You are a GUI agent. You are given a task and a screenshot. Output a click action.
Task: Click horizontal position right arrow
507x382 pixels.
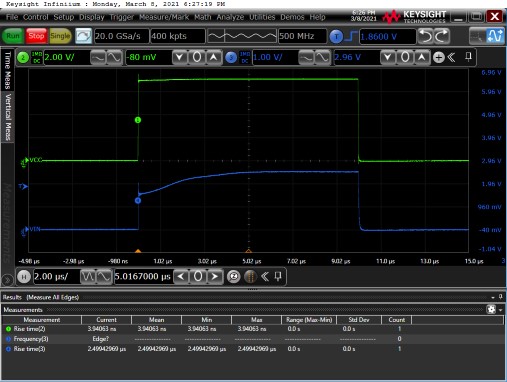point(215,277)
